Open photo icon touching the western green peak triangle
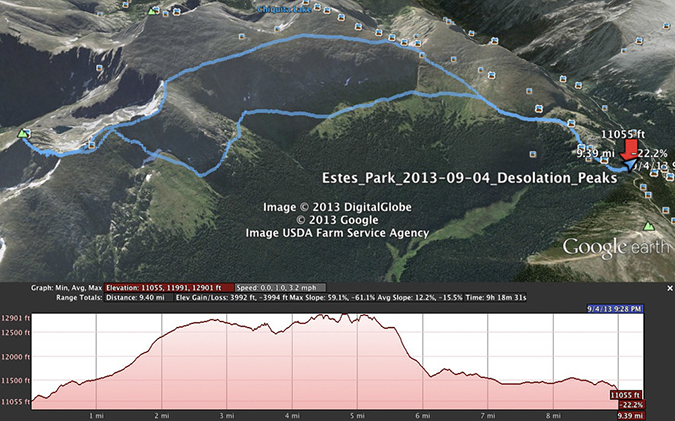This screenshot has height=421, width=675. [27, 131]
